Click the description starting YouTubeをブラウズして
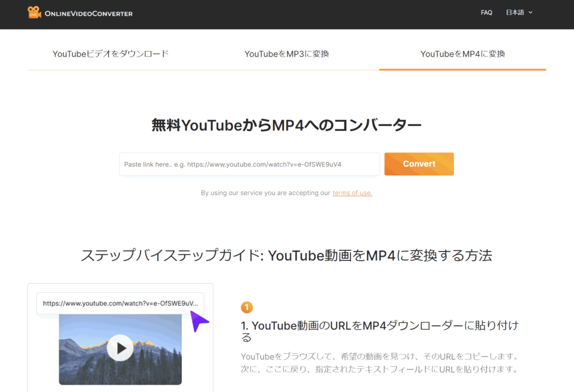This screenshot has height=392, width=574. (379, 363)
